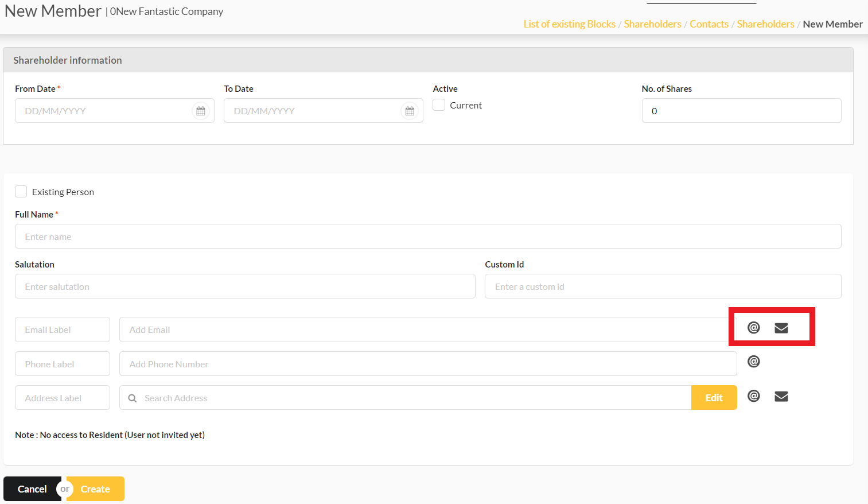Click the New Member breadcrumb text

(x=832, y=24)
